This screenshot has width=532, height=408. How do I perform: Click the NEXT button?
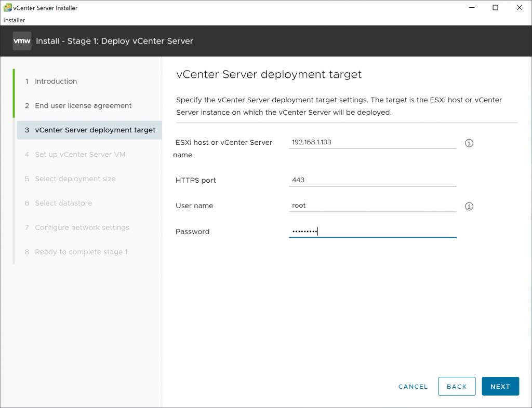pyautogui.click(x=500, y=386)
